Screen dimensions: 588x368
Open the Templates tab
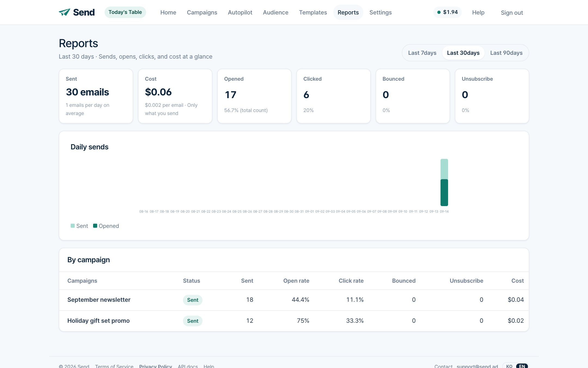coord(313,12)
